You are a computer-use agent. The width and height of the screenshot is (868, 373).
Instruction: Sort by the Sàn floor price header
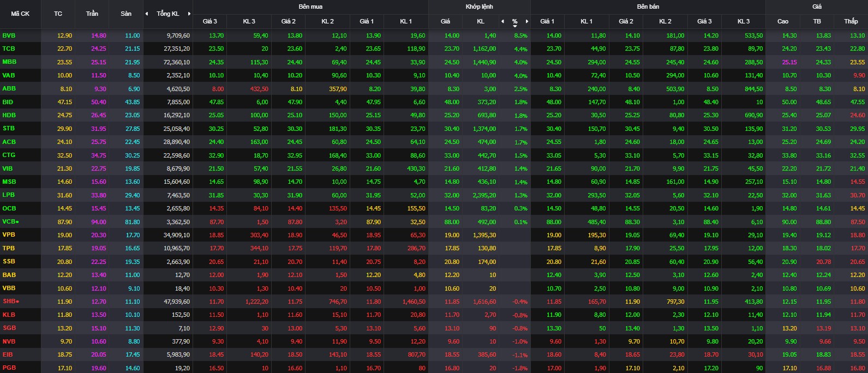pos(126,14)
